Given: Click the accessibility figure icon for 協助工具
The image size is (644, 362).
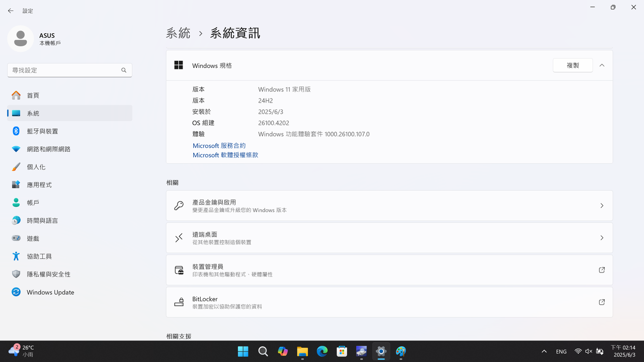Looking at the screenshot, I should (x=16, y=256).
